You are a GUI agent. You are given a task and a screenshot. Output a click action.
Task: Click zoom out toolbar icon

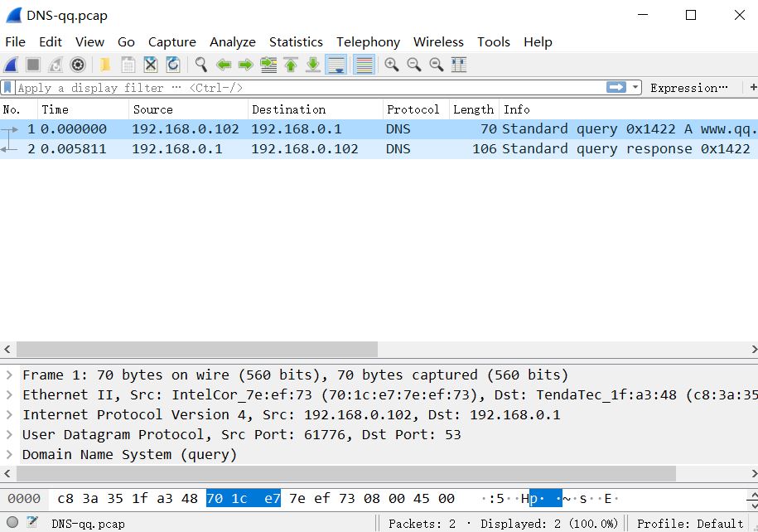(x=414, y=65)
